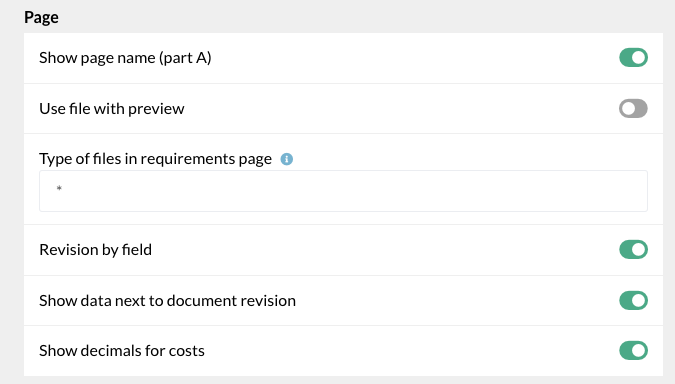Toggle off Show data next to document revision

coord(633,300)
